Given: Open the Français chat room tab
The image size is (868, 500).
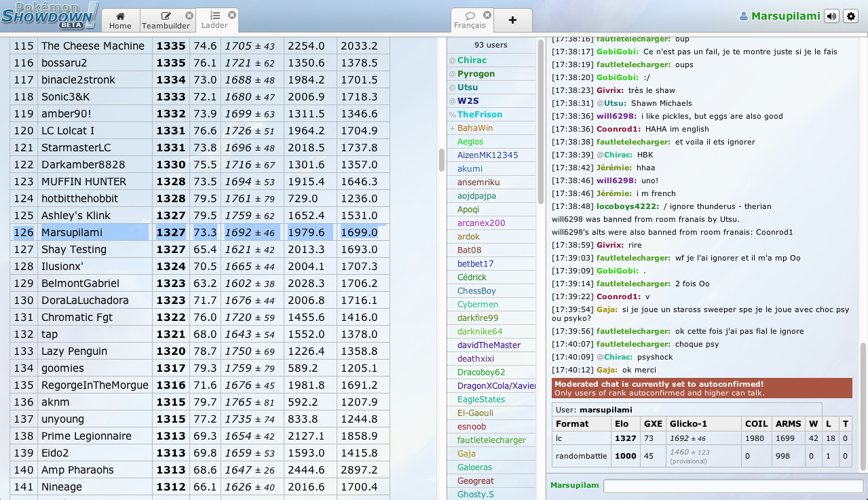Looking at the screenshot, I should click(470, 20).
